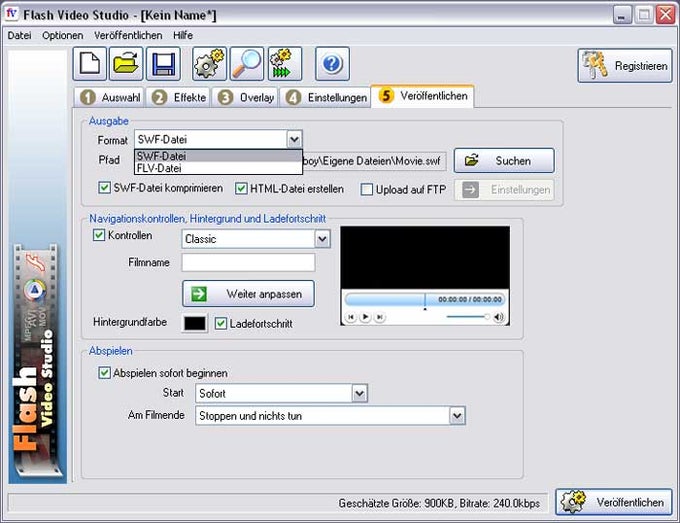
Task: Open the Datei menu
Action: (20, 36)
